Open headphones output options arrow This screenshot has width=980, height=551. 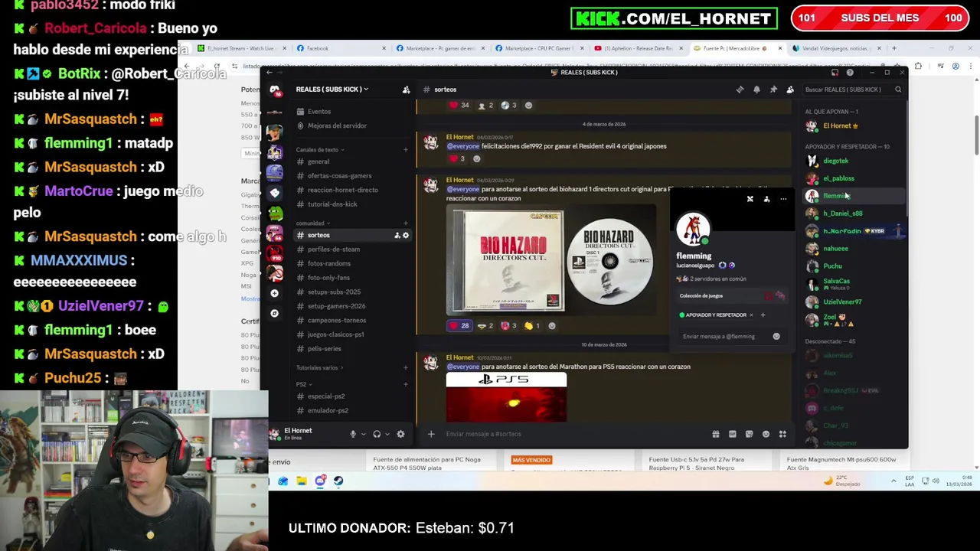(387, 434)
